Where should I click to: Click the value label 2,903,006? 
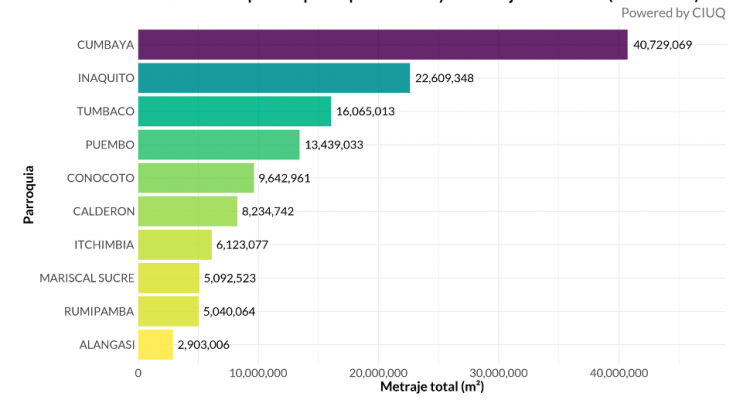pyautogui.click(x=208, y=344)
